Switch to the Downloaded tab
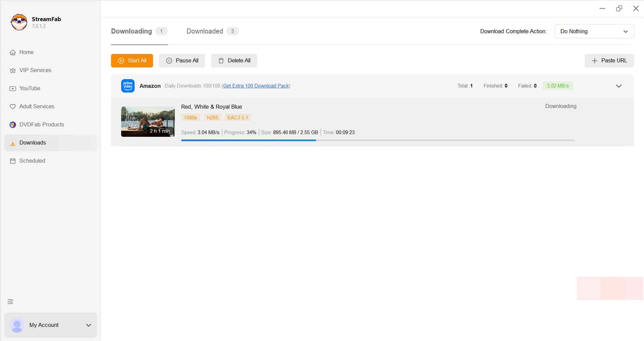The width and height of the screenshot is (644, 341). point(204,31)
